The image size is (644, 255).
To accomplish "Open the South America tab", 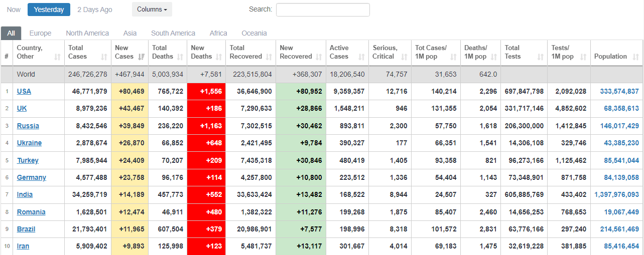I will click(173, 33).
